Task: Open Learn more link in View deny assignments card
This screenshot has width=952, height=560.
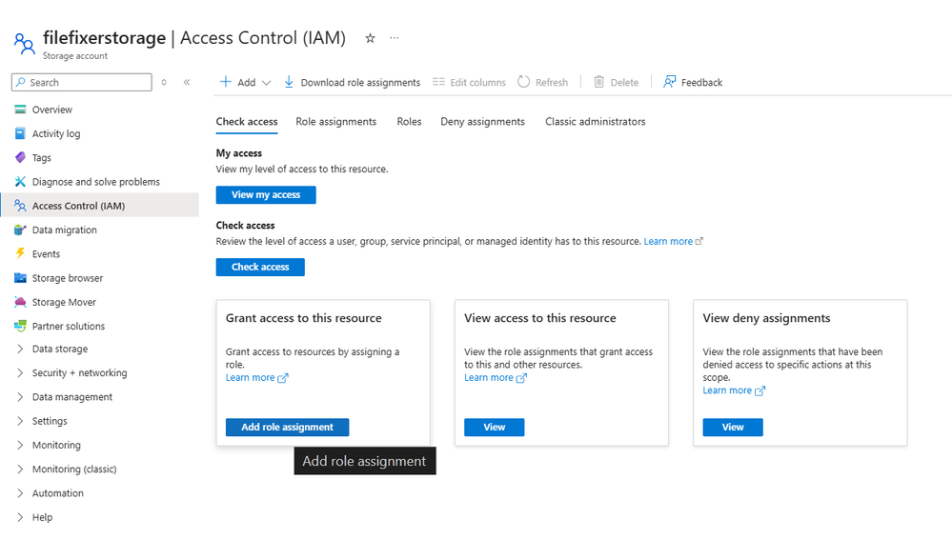Action: click(727, 390)
